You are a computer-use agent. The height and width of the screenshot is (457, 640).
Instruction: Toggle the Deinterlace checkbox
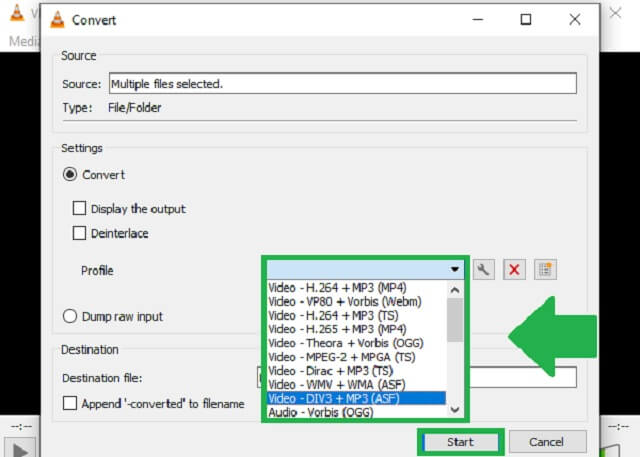79,233
